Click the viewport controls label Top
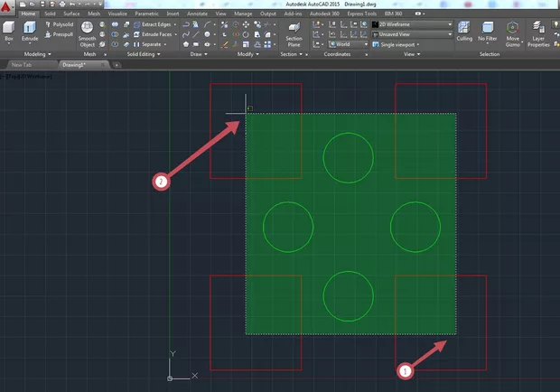Viewport: 560px width, 392px height. pos(12,77)
